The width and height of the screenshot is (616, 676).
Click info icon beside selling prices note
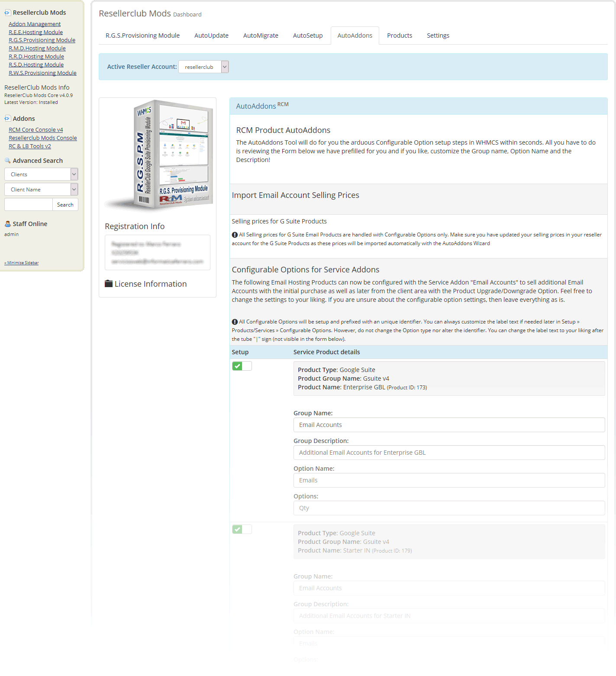(235, 235)
